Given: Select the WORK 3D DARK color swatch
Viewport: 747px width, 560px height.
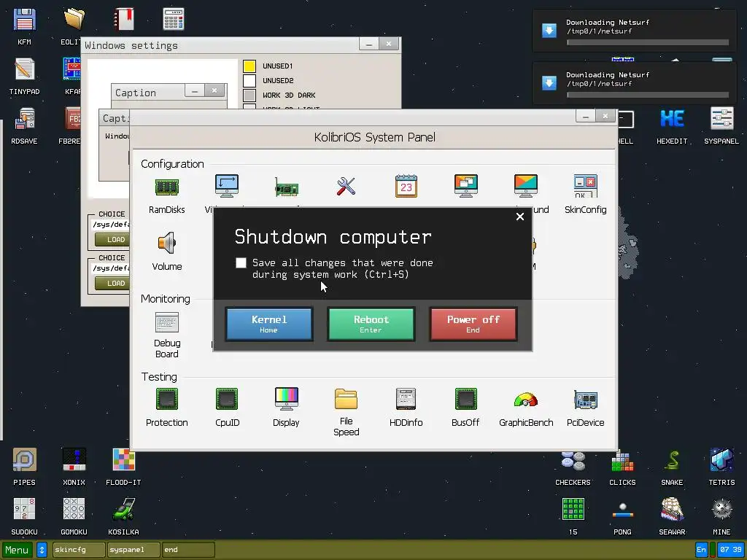Looking at the screenshot, I should 249,96.
